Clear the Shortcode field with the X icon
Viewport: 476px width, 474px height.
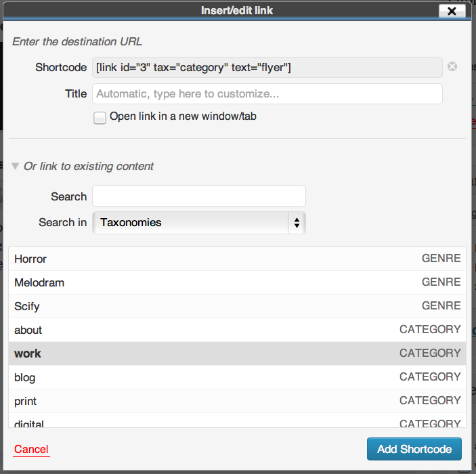coord(452,66)
